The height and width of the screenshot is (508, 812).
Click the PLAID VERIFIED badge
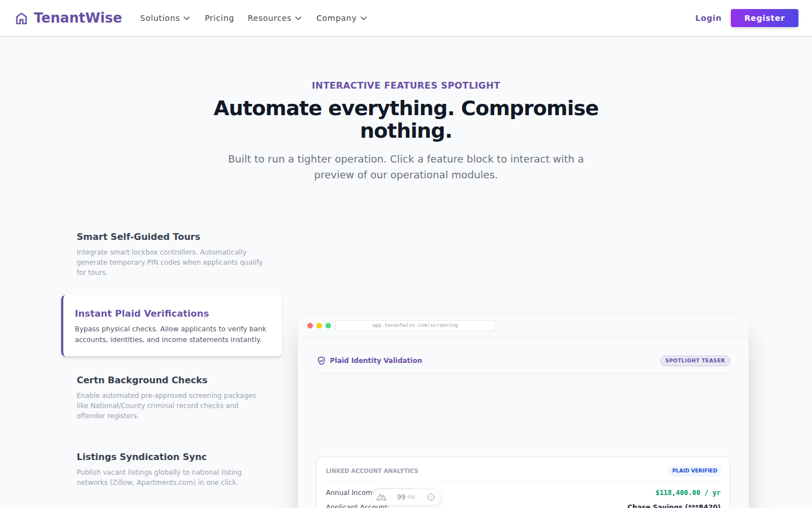(695, 471)
